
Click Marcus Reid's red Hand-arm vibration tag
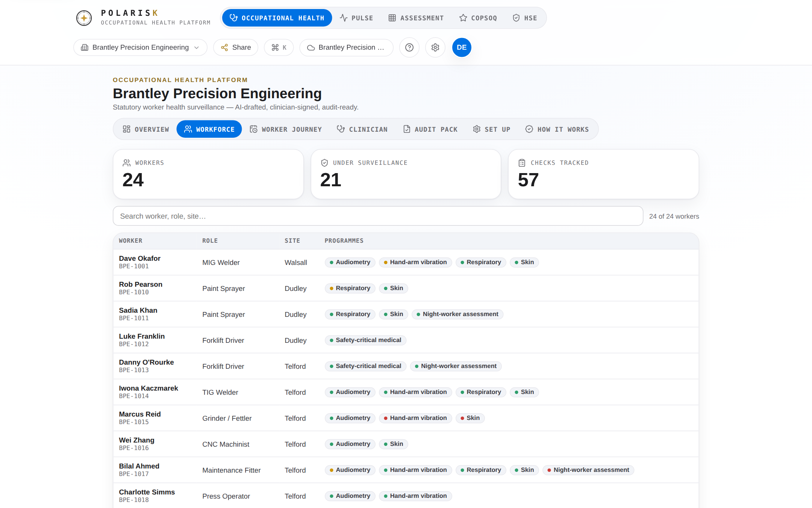(415, 418)
